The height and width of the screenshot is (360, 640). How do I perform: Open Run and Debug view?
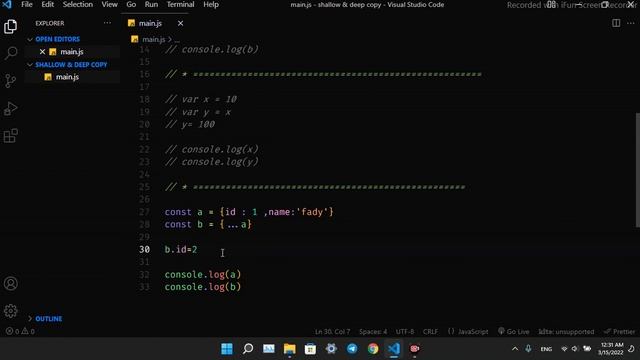tap(11, 108)
